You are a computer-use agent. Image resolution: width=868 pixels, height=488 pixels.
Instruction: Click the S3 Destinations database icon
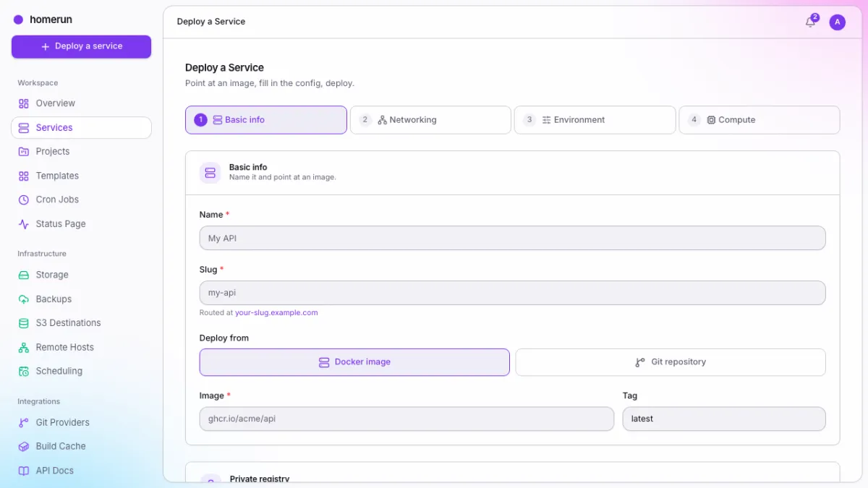pyautogui.click(x=24, y=323)
